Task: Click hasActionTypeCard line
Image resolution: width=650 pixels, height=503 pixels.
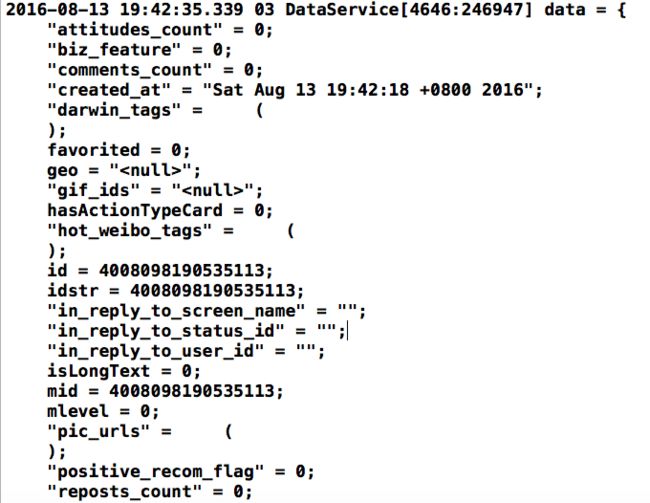Action: pyautogui.click(x=160, y=211)
